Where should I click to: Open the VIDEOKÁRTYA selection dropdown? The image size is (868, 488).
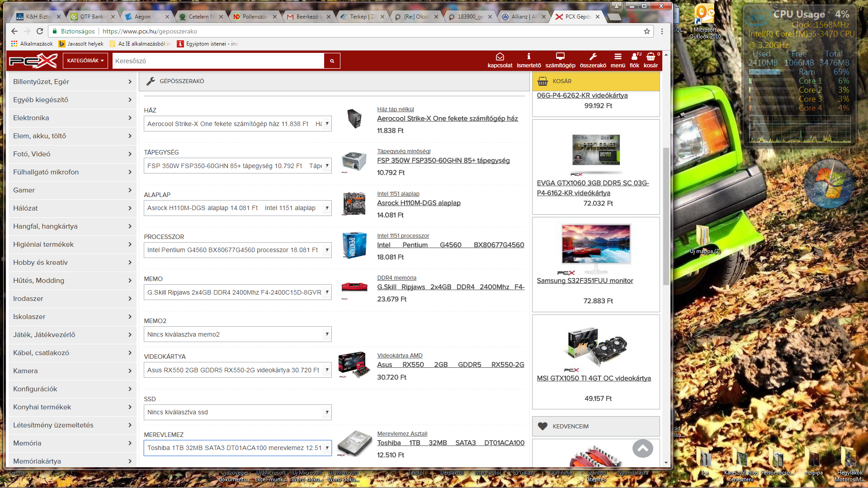238,370
